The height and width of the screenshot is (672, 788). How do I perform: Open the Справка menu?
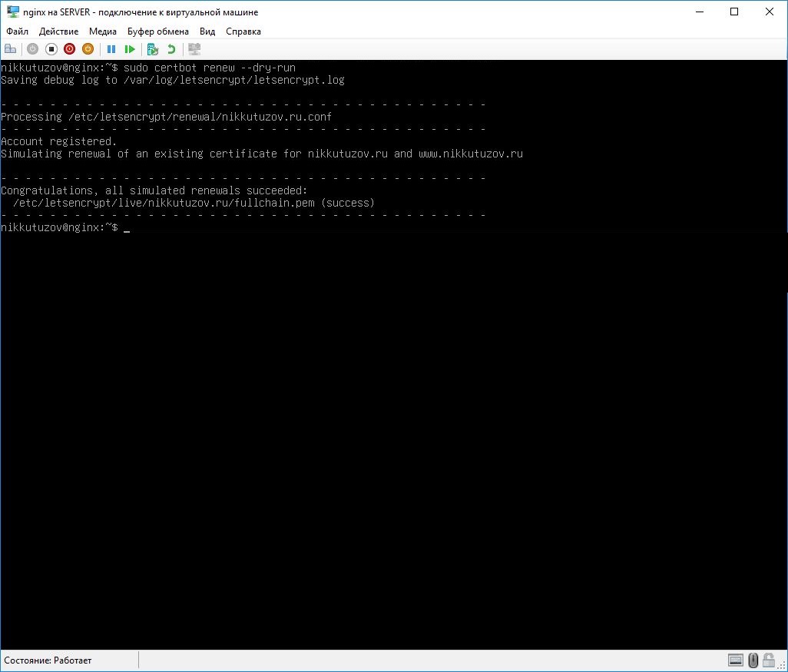(x=243, y=31)
